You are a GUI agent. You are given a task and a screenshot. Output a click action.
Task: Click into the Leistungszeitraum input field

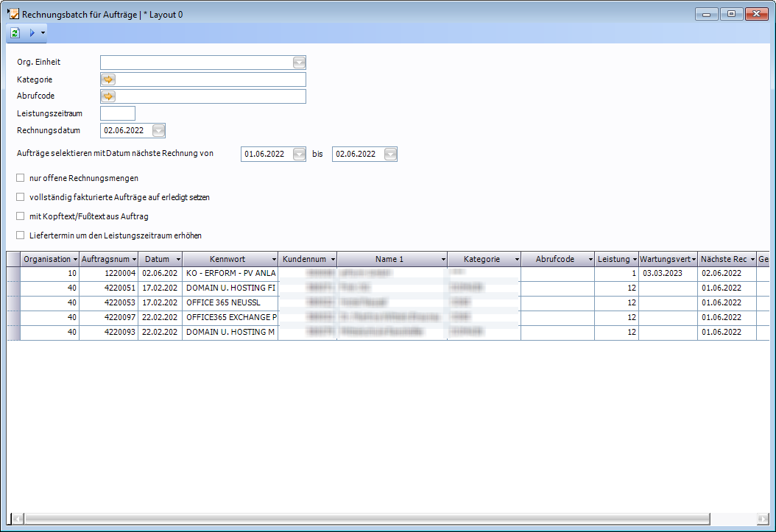tap(118, 113)
